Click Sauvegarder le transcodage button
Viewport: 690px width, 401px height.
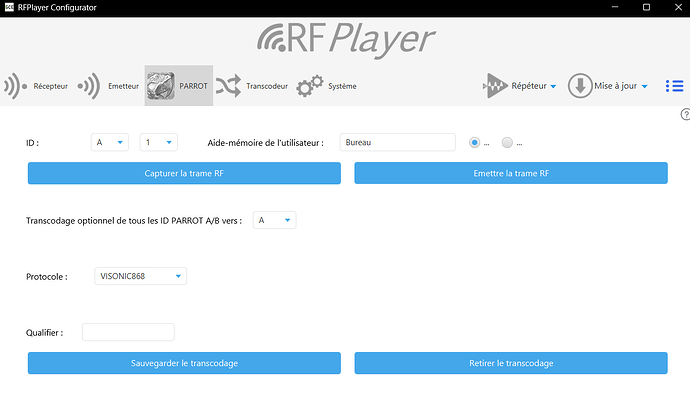pos(184,363)
